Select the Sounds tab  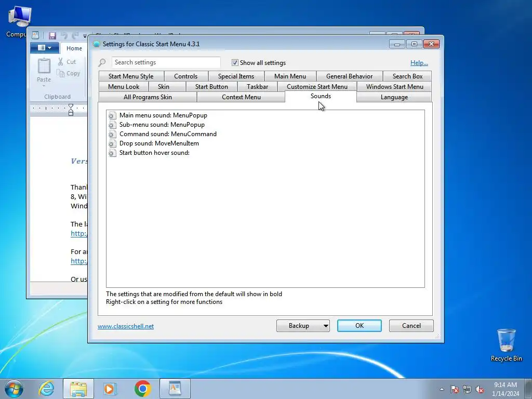tap(321, 96)
